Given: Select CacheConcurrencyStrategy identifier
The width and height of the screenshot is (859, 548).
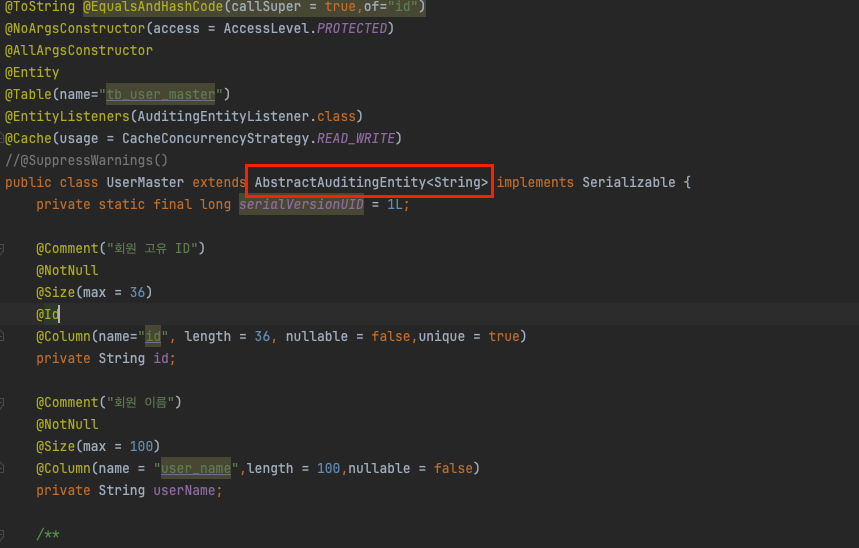Looking at the screenshot, I should (x=215, y=138).
